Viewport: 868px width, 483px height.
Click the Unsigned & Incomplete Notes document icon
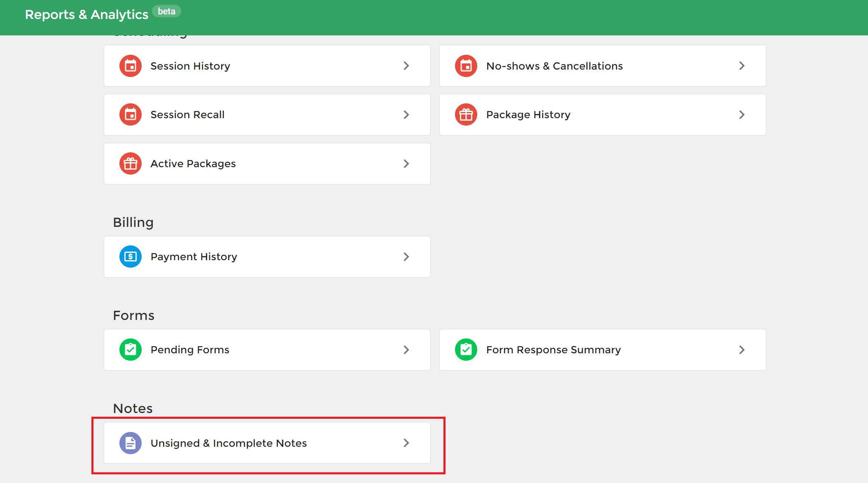131,443
